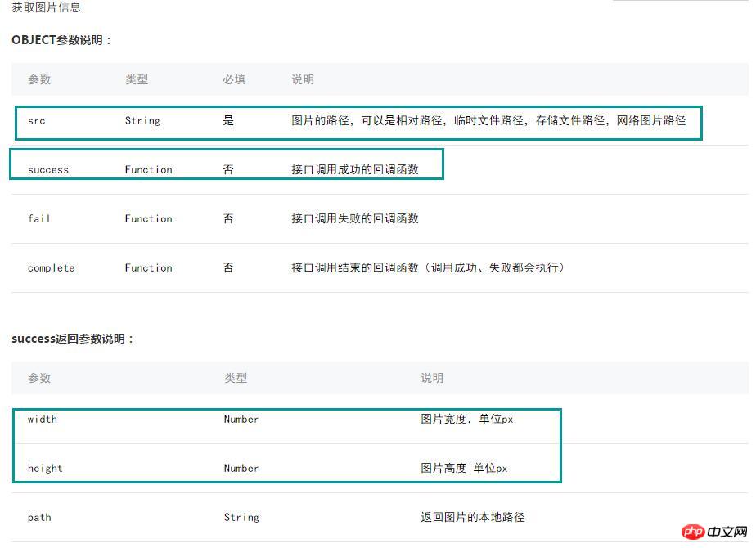Click the php中文网 logo watermark
756x548 pixels.
tap(714, 532)
